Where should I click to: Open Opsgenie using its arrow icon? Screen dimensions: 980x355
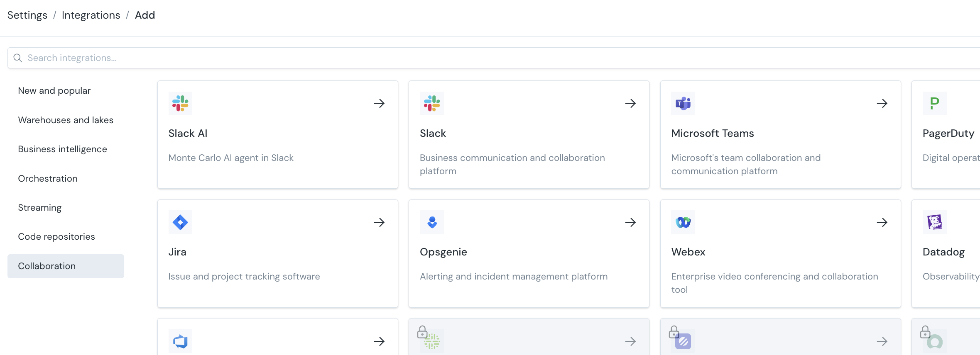(x=630, y=222)
